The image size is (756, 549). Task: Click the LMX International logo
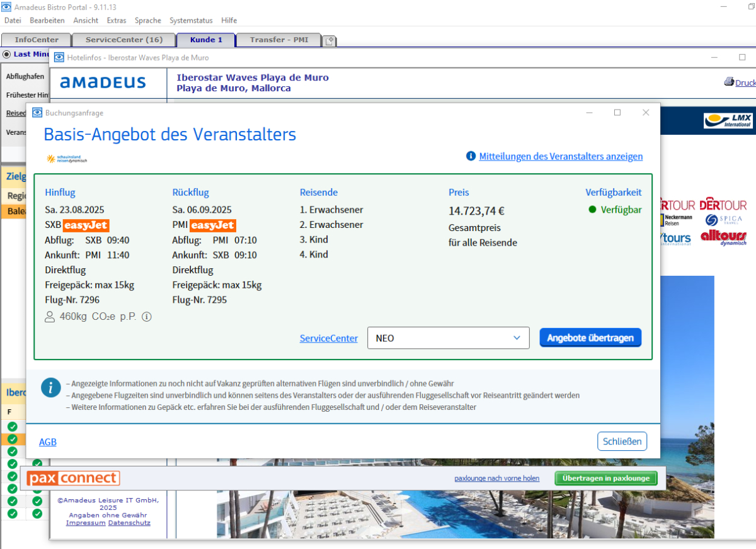(728, 120)
